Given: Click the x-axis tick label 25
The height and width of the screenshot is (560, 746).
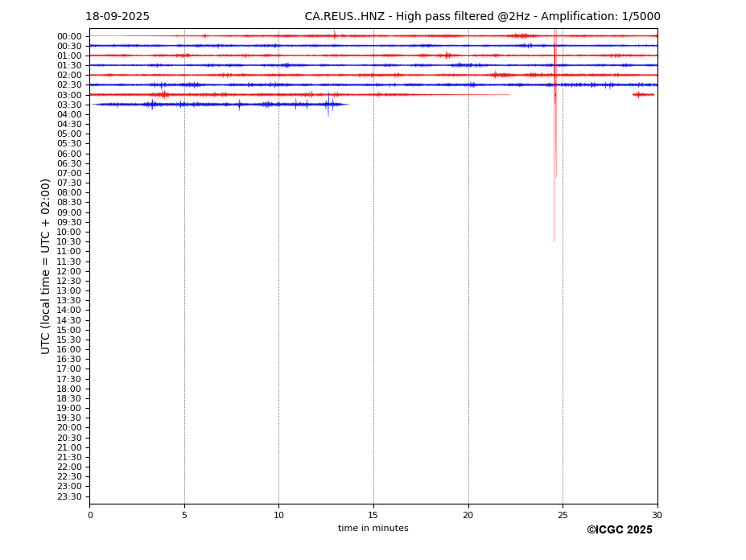Looking at the screenshot, I should pyautogui.click(x=563, y=515).
